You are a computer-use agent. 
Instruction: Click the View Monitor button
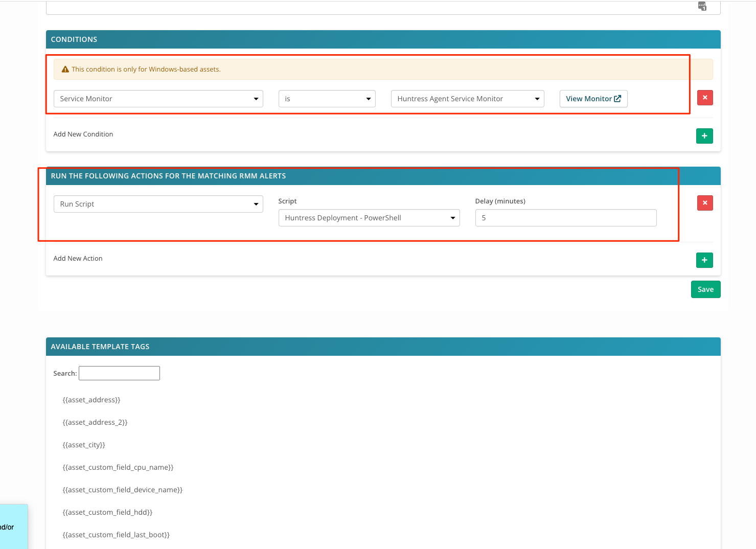click(593, 99)
